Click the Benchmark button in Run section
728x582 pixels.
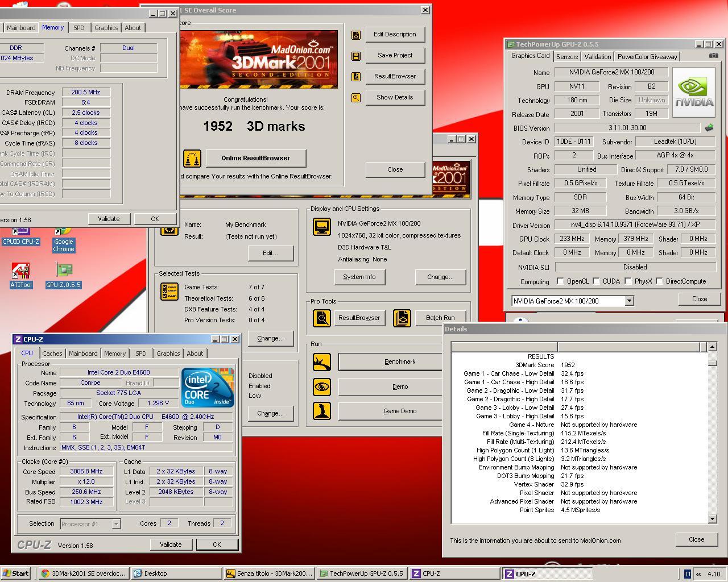391,361
